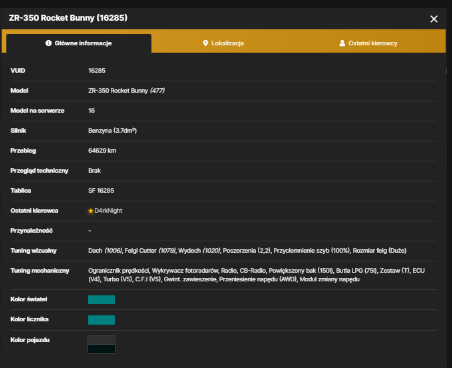Click the info icon on Główne informacje tab
452x368 pixels.
coord(48,43)
